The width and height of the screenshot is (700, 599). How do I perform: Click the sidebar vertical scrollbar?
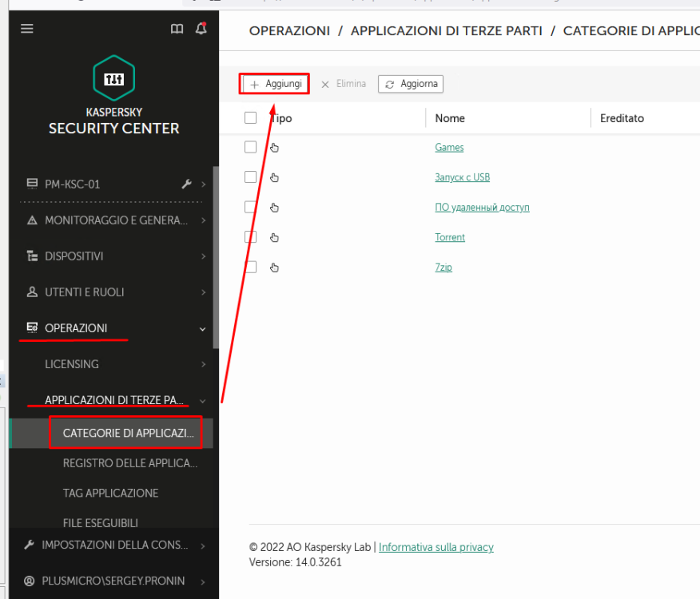click(216, 257)
